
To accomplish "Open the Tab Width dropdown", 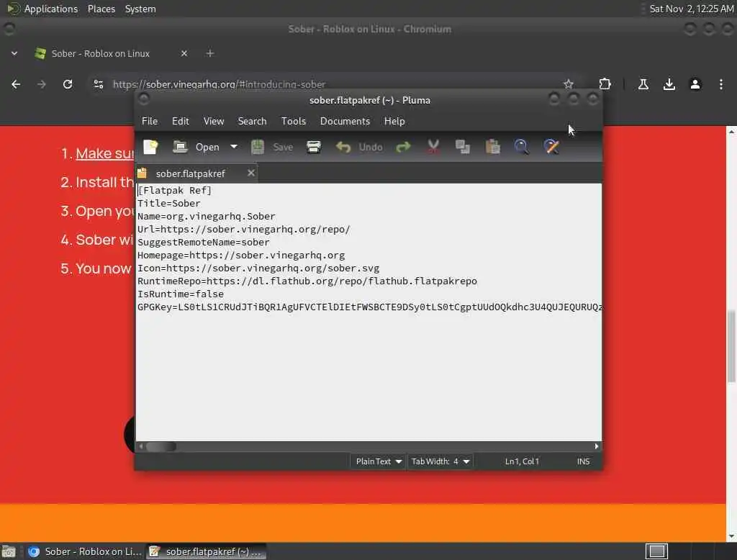I will click(440, 461).
